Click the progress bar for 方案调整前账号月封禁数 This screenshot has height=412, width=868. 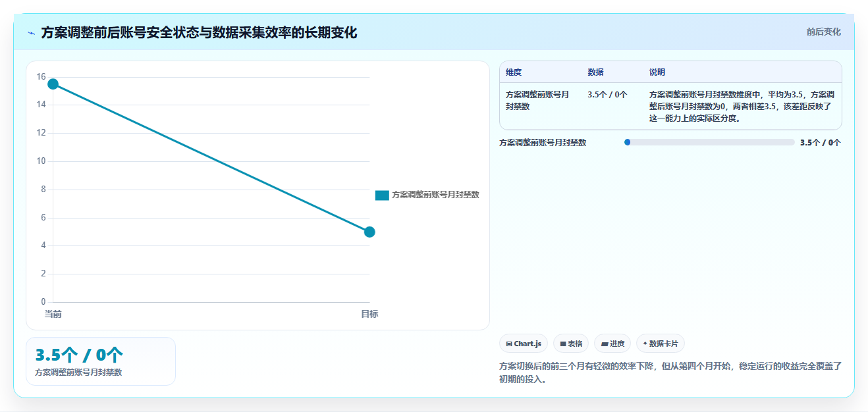709,142
